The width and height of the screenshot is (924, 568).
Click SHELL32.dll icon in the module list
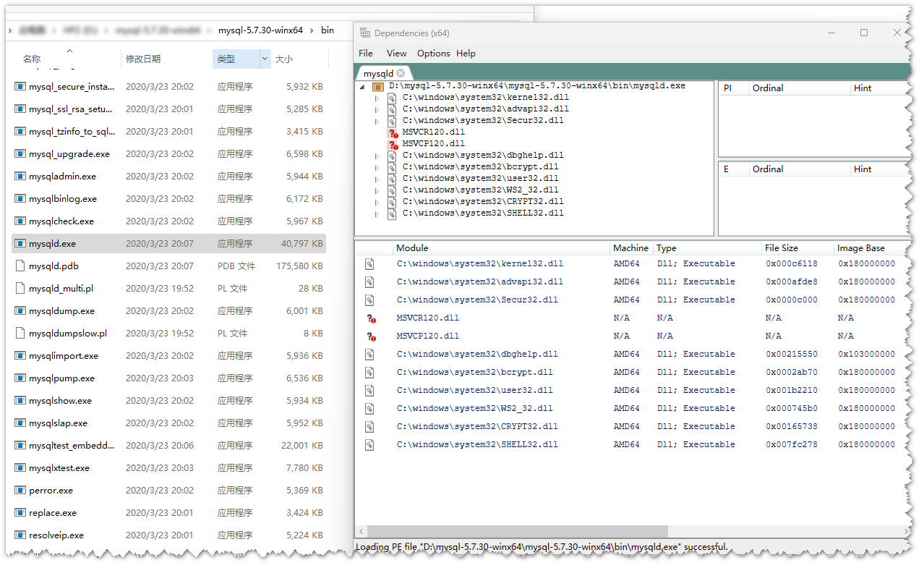coord(369,445)
